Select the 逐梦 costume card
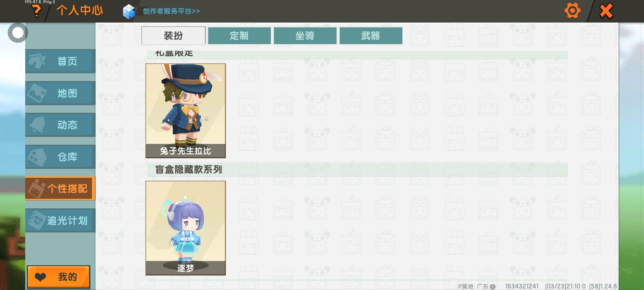Screen dimensions: 644x290 (x=186, y=228)
